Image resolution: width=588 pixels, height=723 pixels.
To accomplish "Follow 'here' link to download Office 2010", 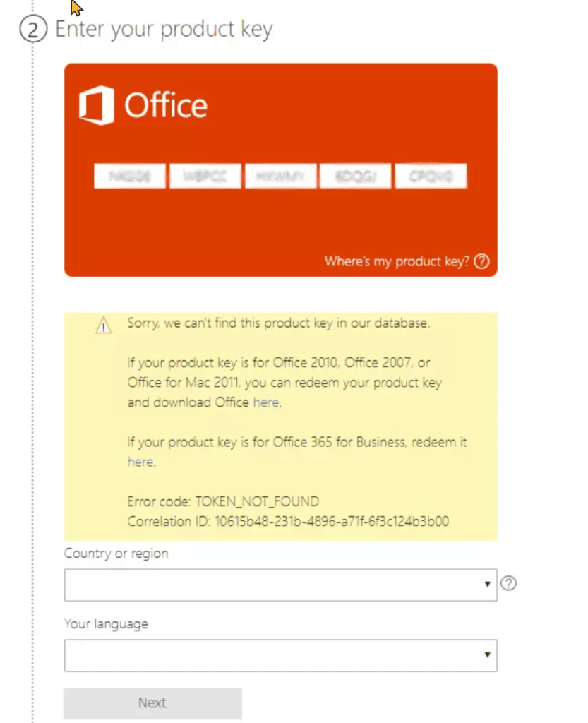I will coord(266,402).
